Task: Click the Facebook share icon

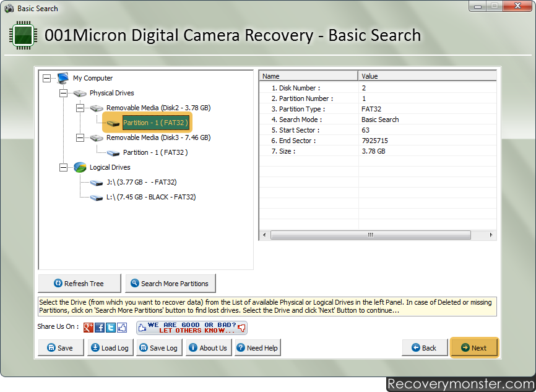Action: [x=100, y=328]
